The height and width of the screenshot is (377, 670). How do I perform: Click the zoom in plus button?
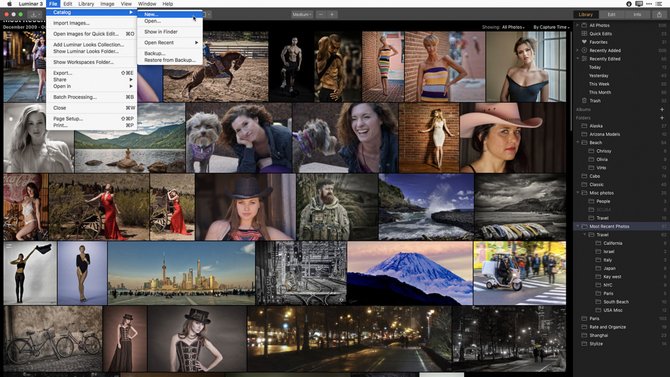point(332,15)
